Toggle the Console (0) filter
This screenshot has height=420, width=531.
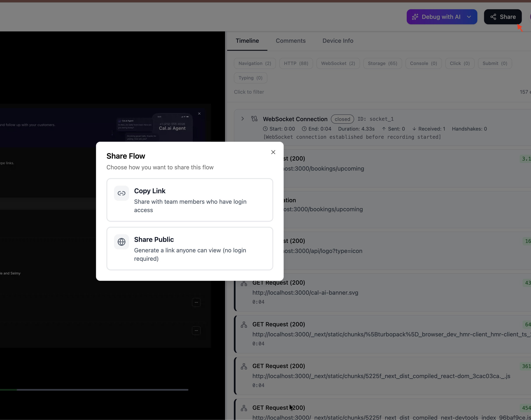423,63
